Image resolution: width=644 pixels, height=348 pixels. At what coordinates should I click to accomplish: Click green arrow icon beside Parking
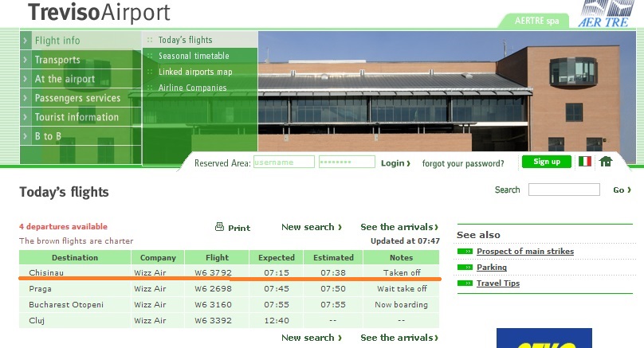(465, 268)
